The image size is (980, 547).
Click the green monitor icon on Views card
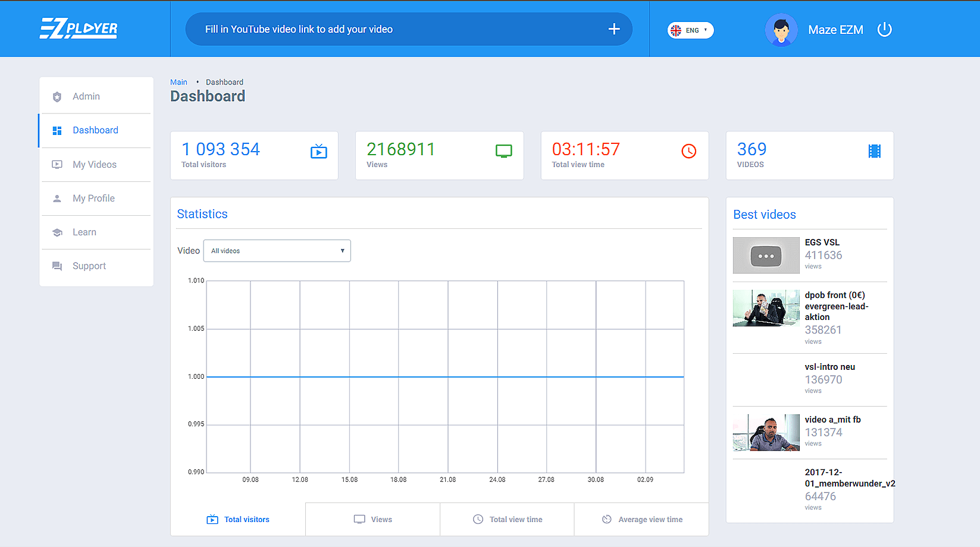(x=503, y=151)
